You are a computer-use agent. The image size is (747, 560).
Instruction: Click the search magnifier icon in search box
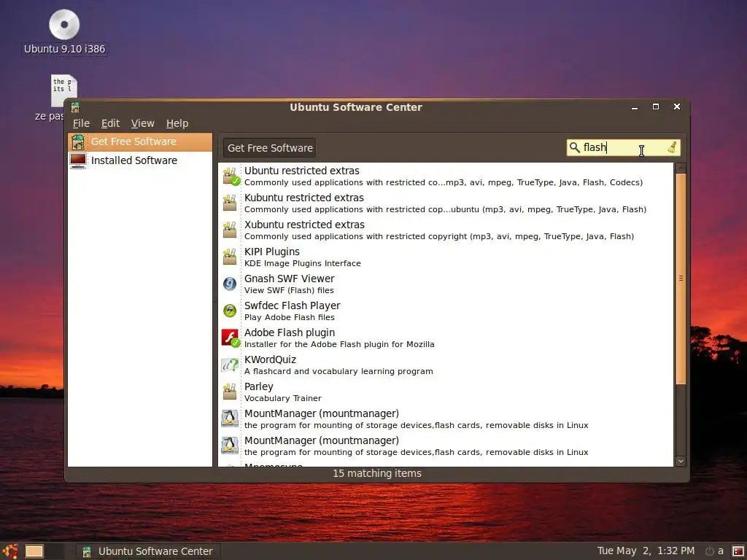pyautogui.click(x=575, y=147)
